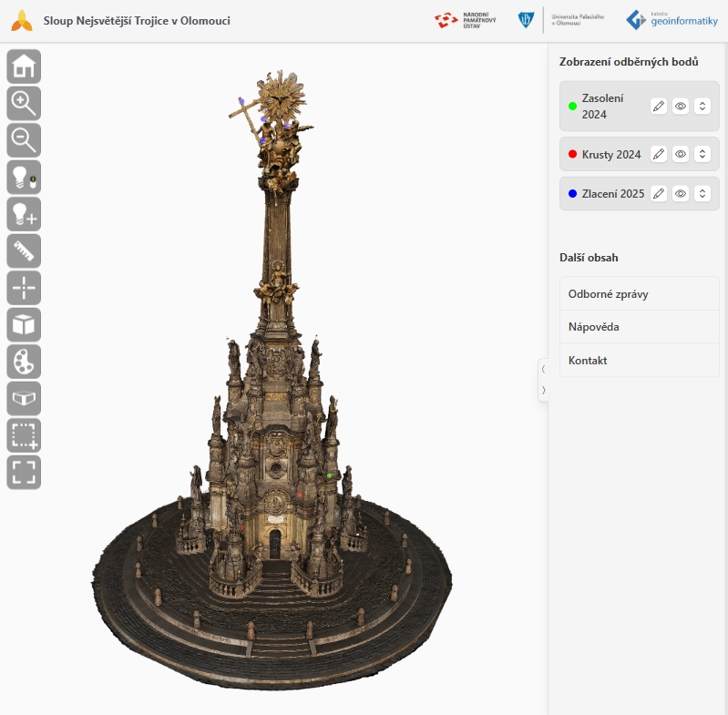
Task: Hide Krusty 2024 points with eye icon
Action: tap(681, 154)
